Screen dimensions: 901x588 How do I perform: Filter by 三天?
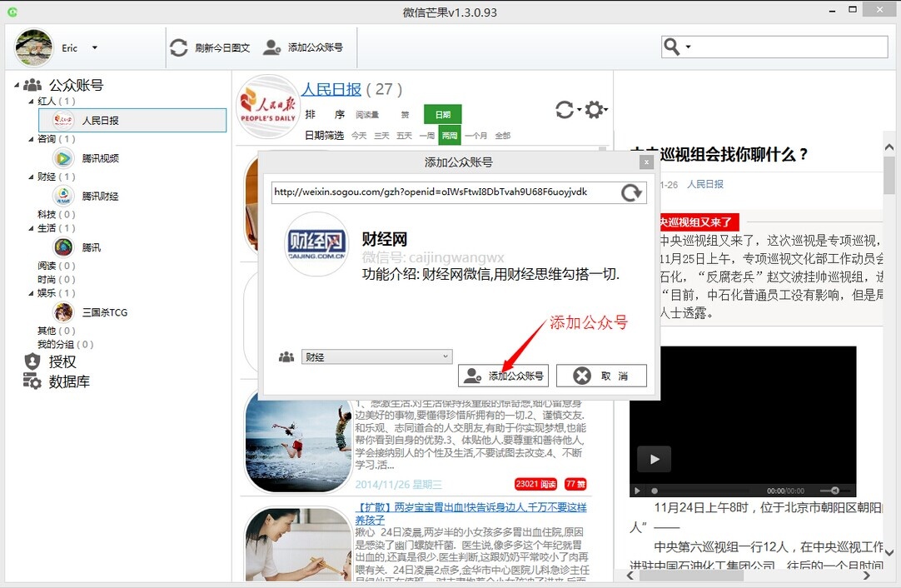(x=381, y=136)
